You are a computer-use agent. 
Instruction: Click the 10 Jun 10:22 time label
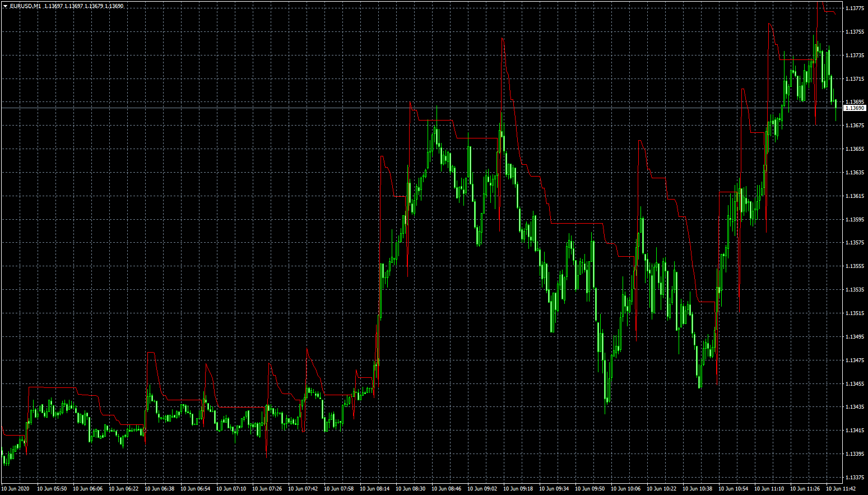(x=661, y=489)
